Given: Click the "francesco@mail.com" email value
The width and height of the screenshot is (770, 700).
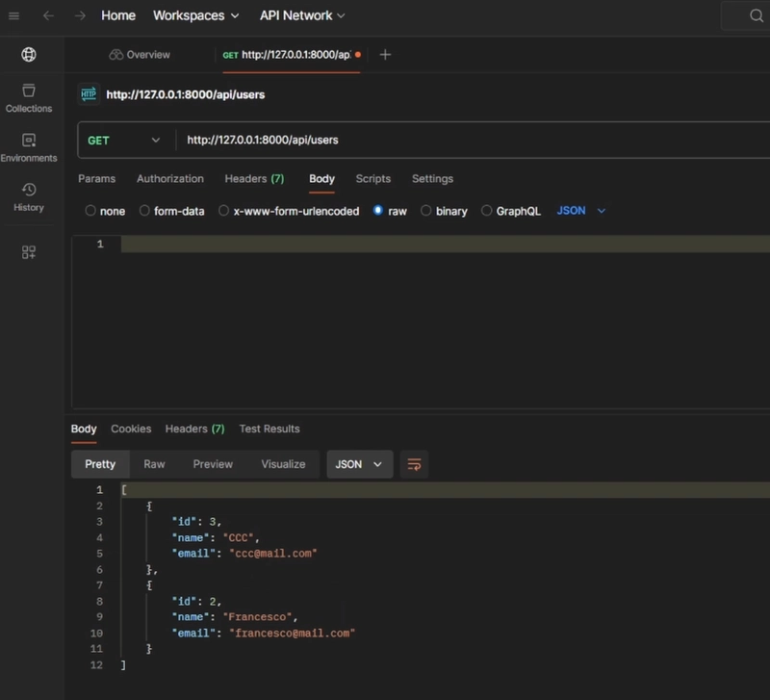Looking at the screenshot, I should point(293,634).
